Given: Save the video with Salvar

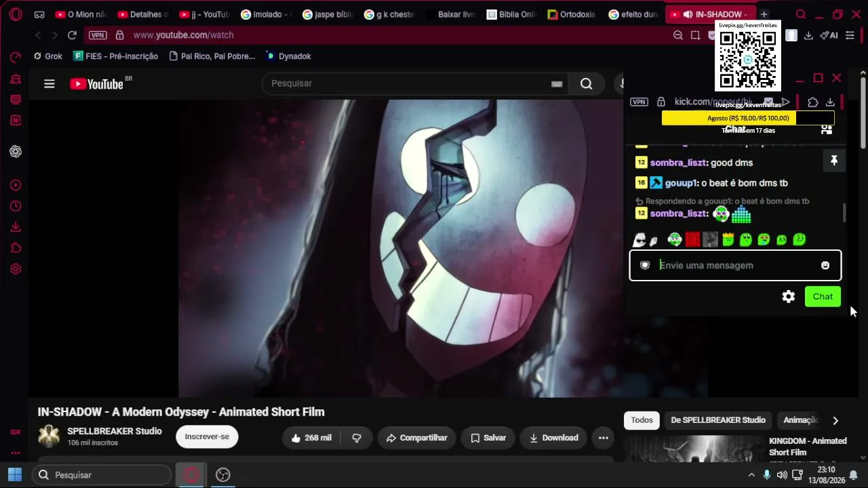Looking at the screenshot, I should (488, 438).
